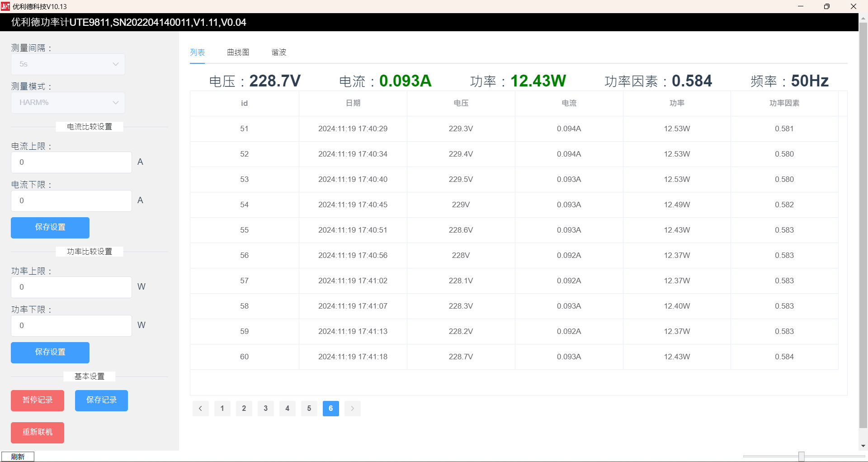
Task: Switch to the 列表 tab
Action: (197, 52)
